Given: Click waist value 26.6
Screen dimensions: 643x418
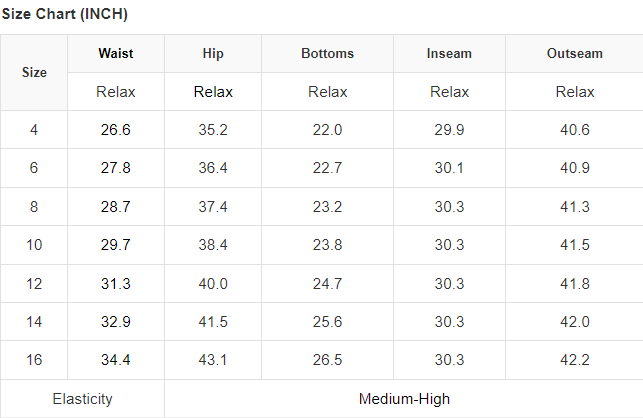Looking at the screenshot, I should point(116,130).
